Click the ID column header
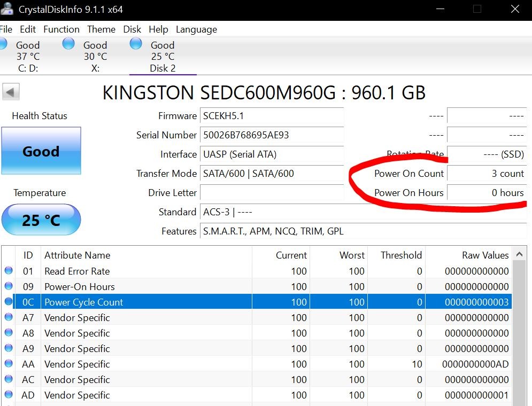 click(x=28, y=255)
